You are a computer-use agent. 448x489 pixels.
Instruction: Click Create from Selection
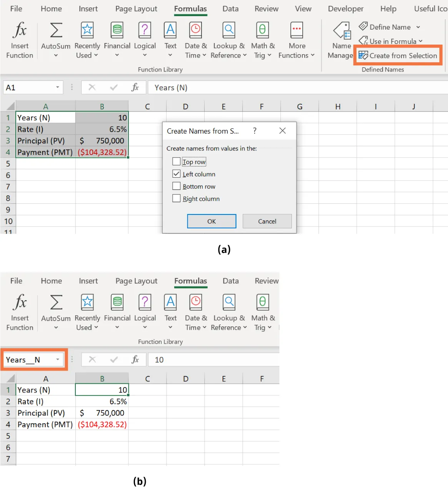tap(398, 55)
